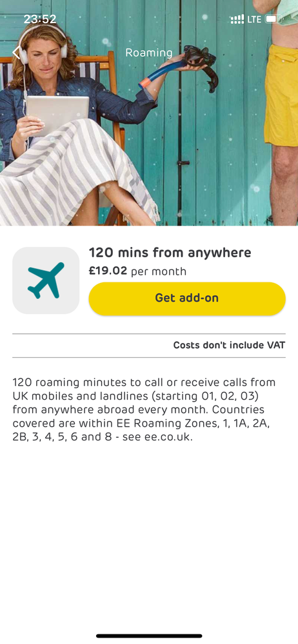Go back using the left chevron arrow

(15, 53)
